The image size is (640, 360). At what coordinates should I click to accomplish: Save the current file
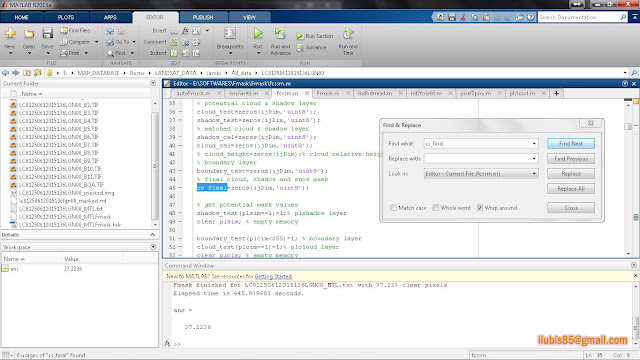coord(47,34)
